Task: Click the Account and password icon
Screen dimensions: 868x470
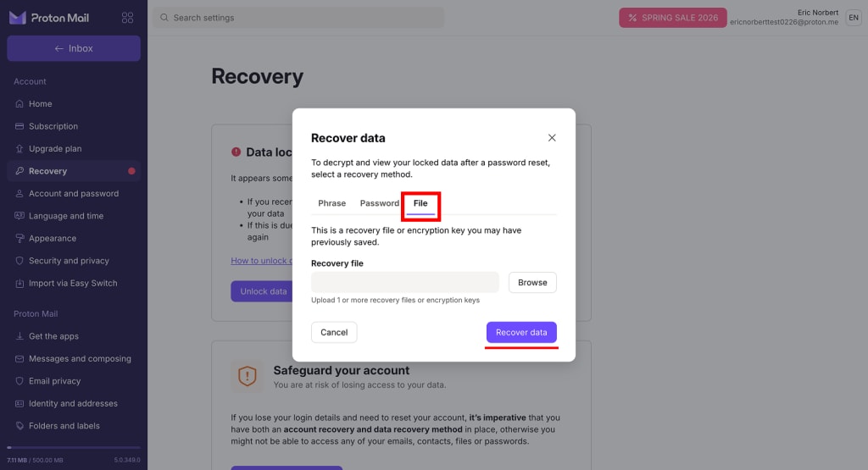Action: tap(19, 194)
